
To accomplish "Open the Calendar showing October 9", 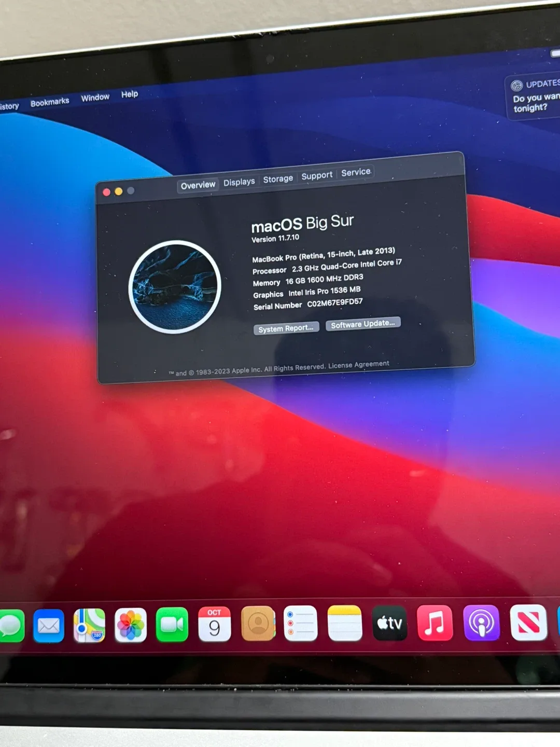I will (x=215, y=625).
